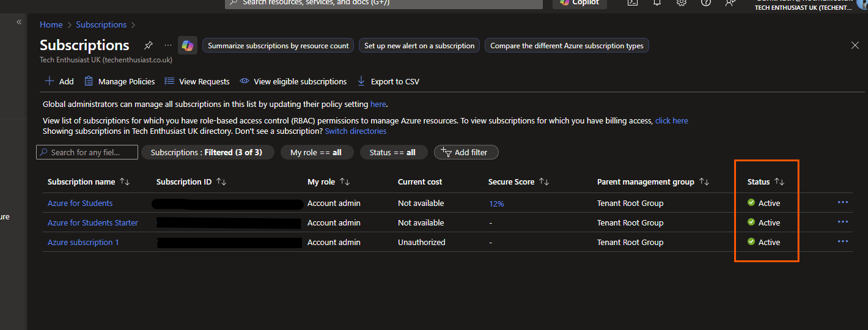868x330 pixels.
Task: Open notifications bell
Action: coord(657,2)
